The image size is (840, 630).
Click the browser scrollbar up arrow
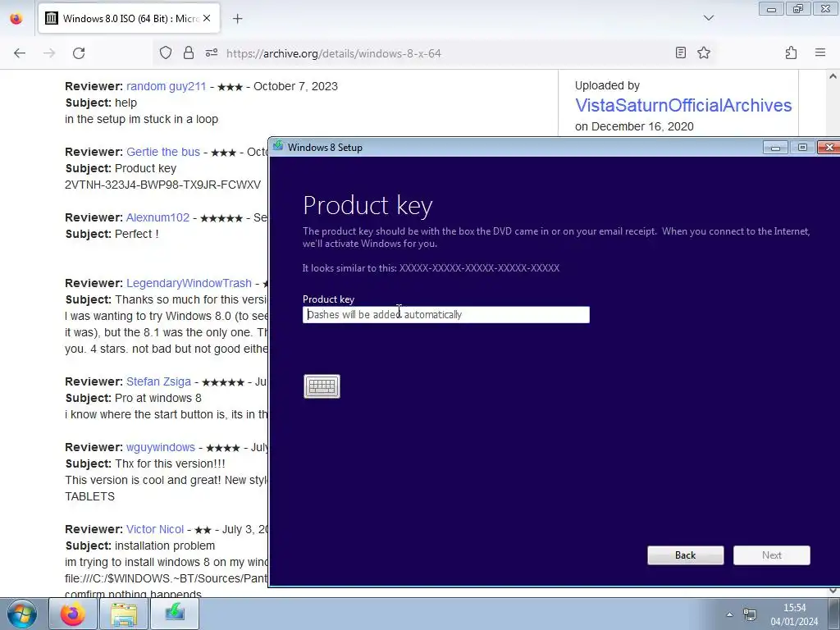click(x=833, y=76)
